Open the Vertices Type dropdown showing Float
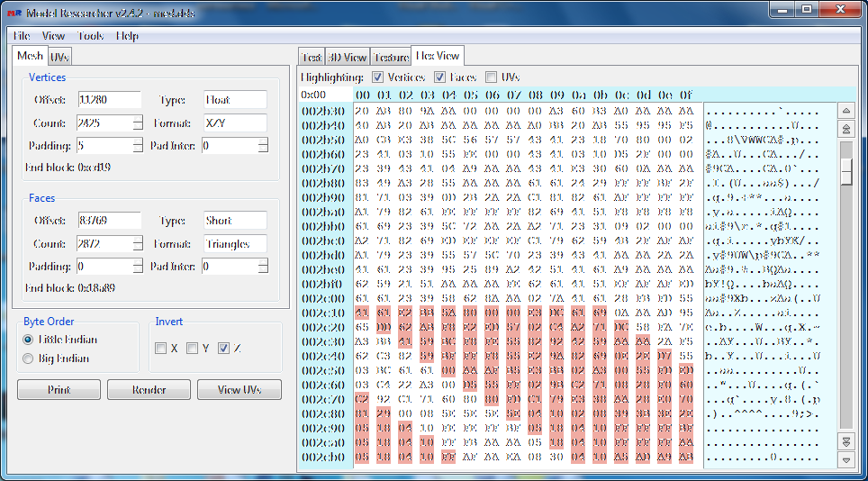This screenshot has width=868, height=481. click(234, 100)
